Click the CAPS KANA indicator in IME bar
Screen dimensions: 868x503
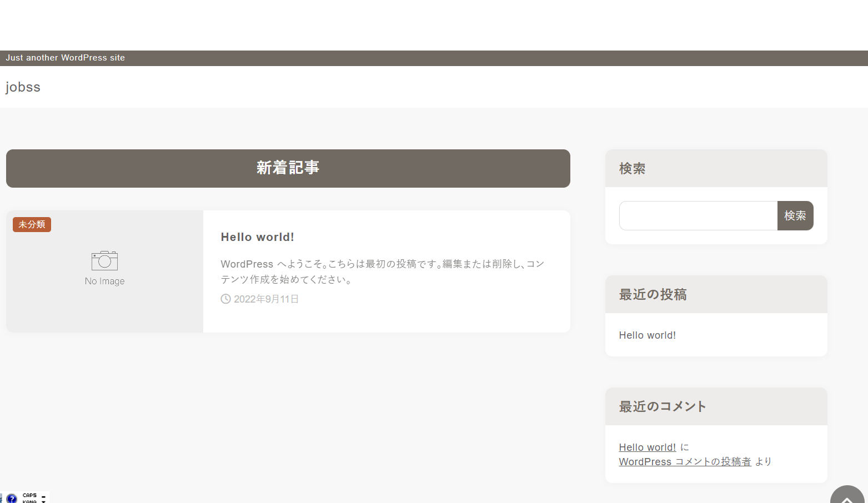click(x=29, y=498)
